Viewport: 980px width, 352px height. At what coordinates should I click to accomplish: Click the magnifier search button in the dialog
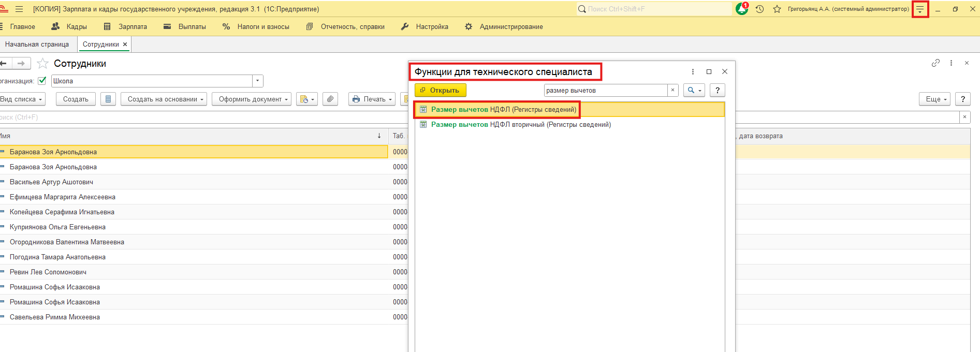pos(694,90)
